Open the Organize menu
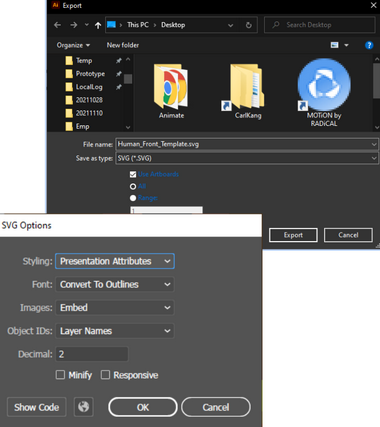The height and width of the screenshot is (427, 380). [73, 45]
